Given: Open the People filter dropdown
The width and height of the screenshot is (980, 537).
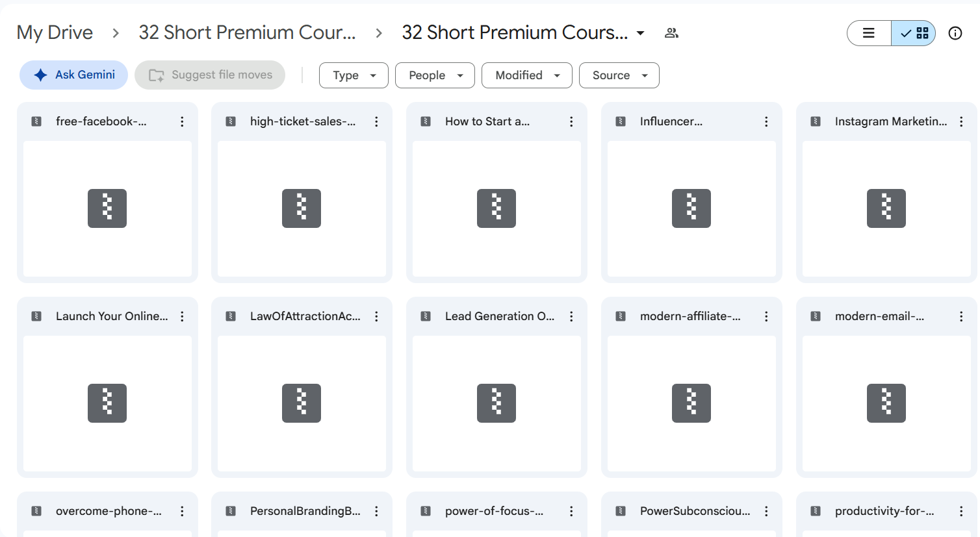Looking at the screenshot, I should [x=435, y=75].
